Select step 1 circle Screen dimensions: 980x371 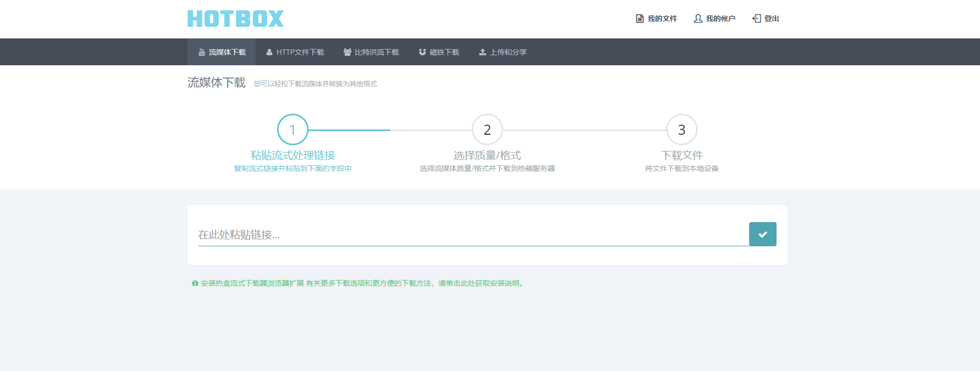[x=293, y=129]
